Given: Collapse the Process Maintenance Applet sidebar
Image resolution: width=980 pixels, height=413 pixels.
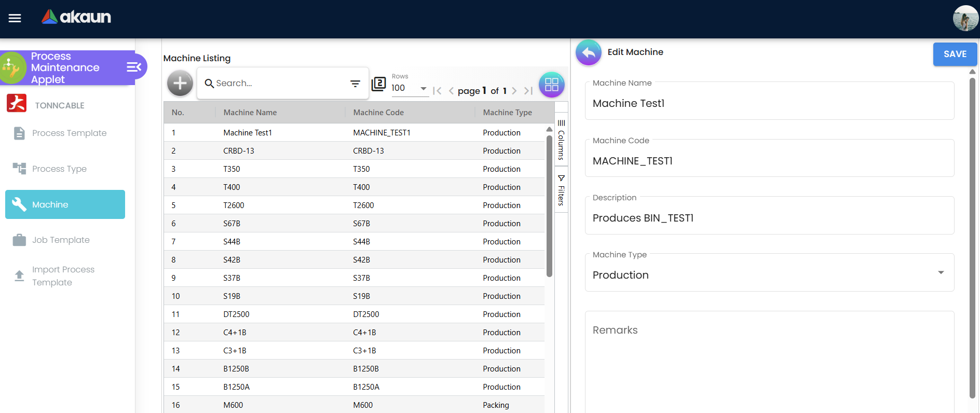Looking at the screenshot, I should point(133,67).
